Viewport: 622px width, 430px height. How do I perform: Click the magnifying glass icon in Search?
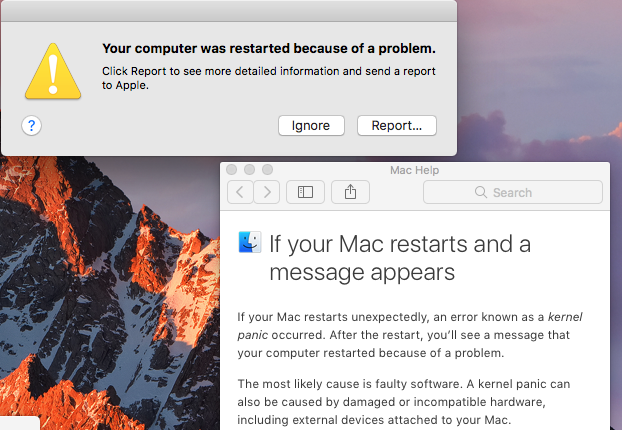coord(480,192)
